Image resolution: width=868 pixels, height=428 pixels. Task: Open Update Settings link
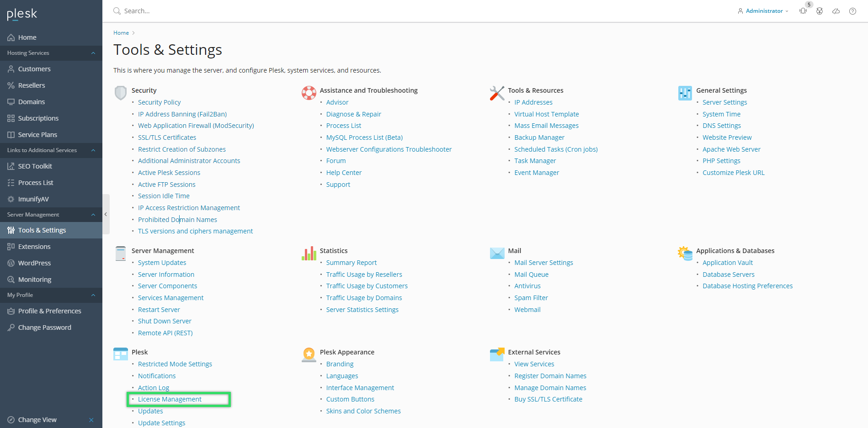click(x=162, y=423)
